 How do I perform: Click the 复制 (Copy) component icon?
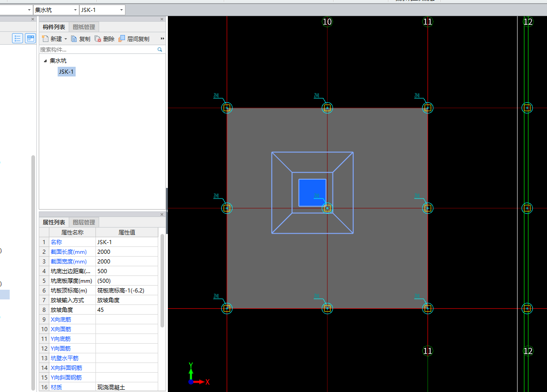74,39
